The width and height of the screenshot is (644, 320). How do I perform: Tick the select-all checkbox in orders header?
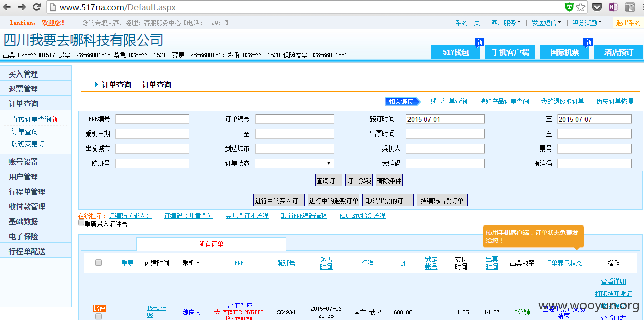(x=99, y=262)
